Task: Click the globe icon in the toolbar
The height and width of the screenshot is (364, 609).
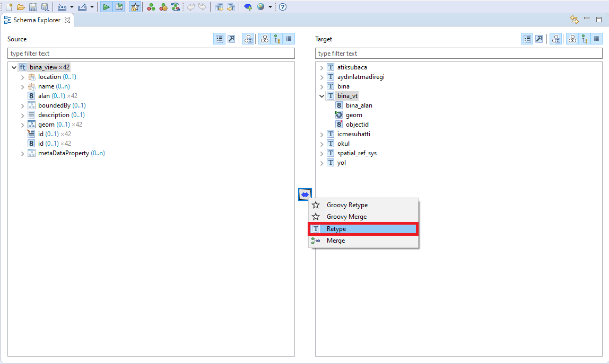Action: [260, 7]
